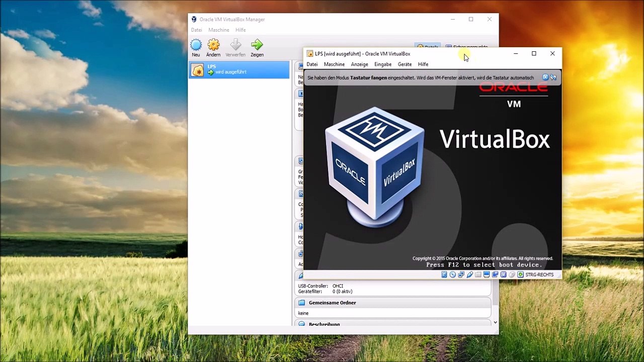Viewport: 644px width, 362px height.
Task: Click the STRG-RECHTS host key label
Action: [x=539, y=275]
